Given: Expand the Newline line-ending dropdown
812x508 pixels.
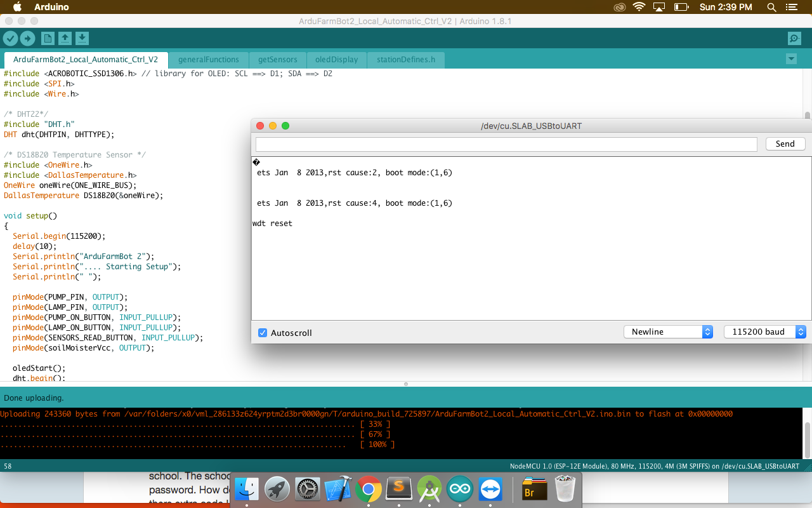Looking at the screenshot, I should [x=669, y=332].
